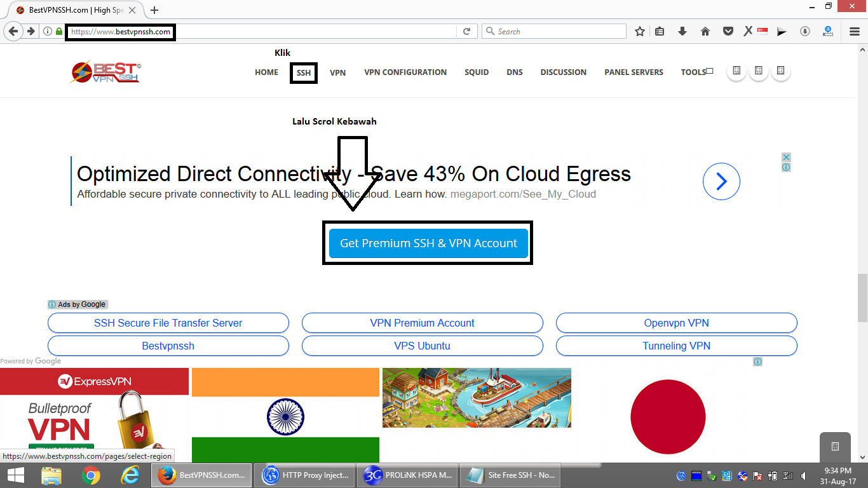Click the circled download extension icon

point(805,31)
